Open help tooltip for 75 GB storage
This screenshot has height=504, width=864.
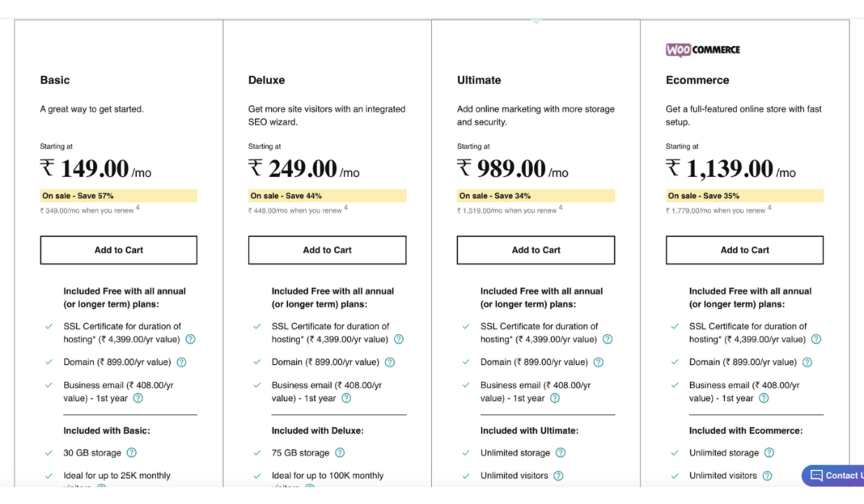pos(340,452)
